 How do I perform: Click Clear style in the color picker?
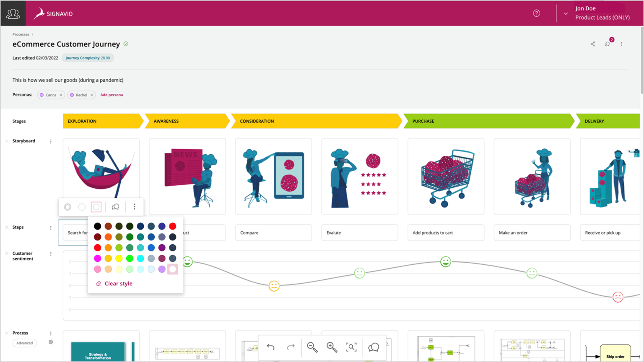click(118, 283)
